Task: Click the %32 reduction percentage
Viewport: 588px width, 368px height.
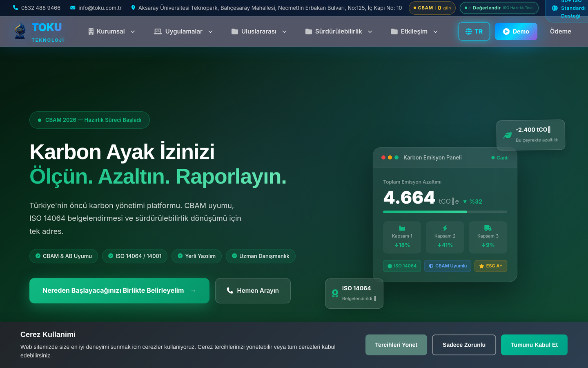Action: [472, 202]
